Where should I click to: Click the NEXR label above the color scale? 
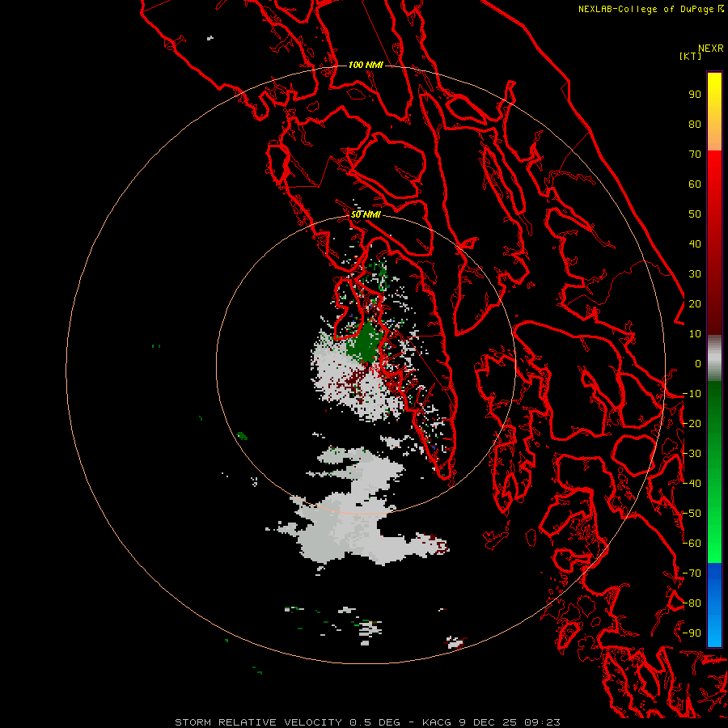(x=711, y=49)
